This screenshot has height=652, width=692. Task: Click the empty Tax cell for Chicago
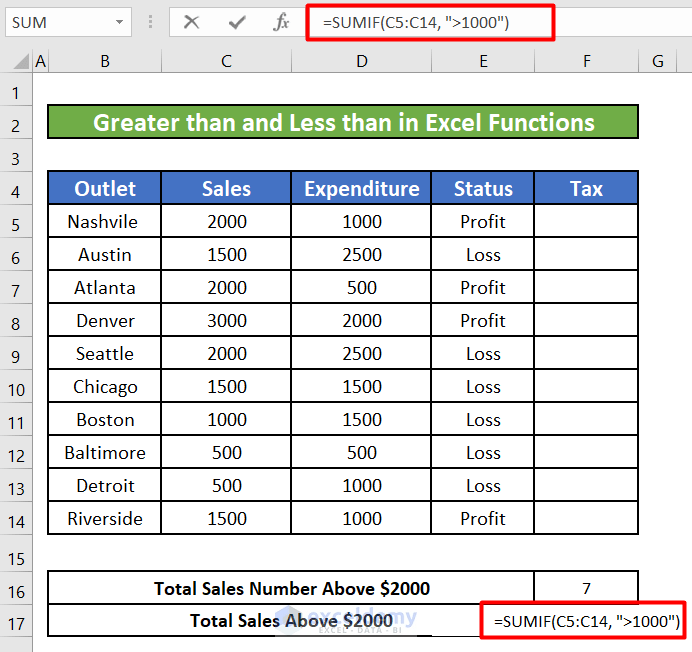[586, 386]
